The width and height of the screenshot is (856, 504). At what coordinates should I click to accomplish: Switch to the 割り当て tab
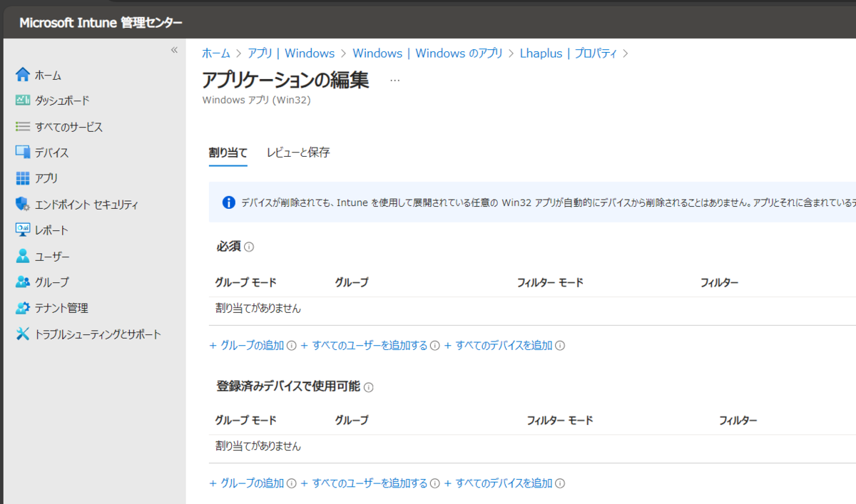(x=228, y=153)
